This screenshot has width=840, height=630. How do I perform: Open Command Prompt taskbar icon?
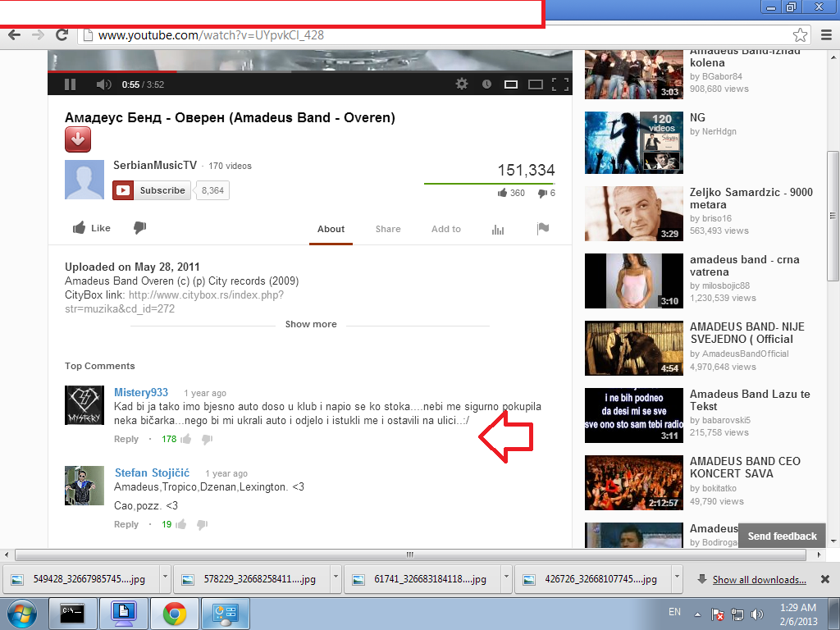[73, 614]
